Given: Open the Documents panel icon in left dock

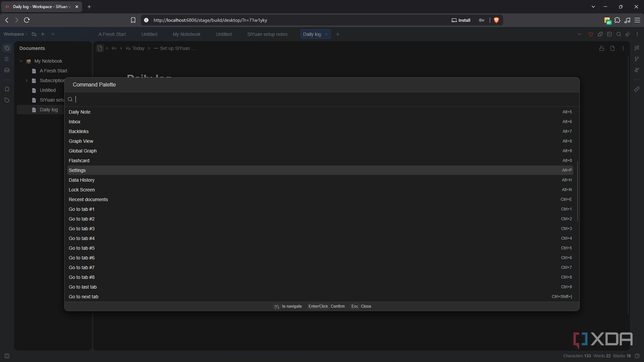Looking at the screenshot, I should point(7,48).
